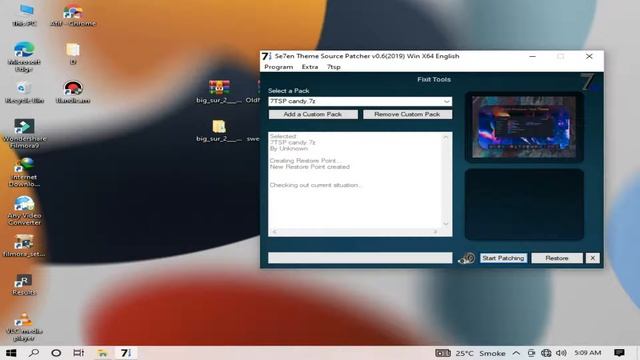Click the Restore button
Image resolution: width=640 pixels, height=360 pixels.
coord(557,258)
